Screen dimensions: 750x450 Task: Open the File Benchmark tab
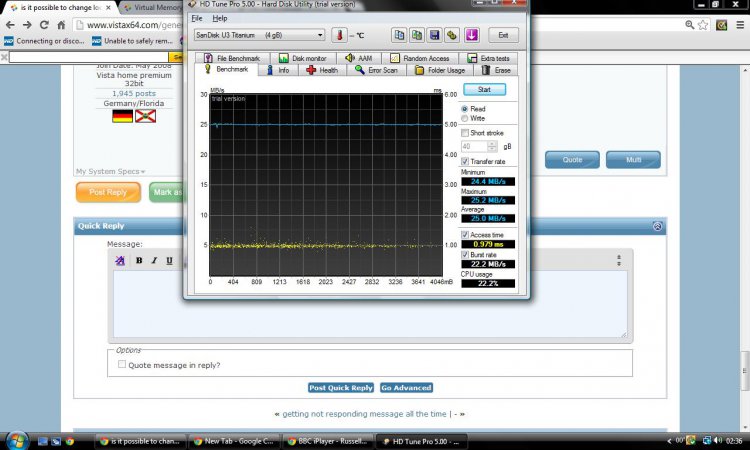point(232,58)
